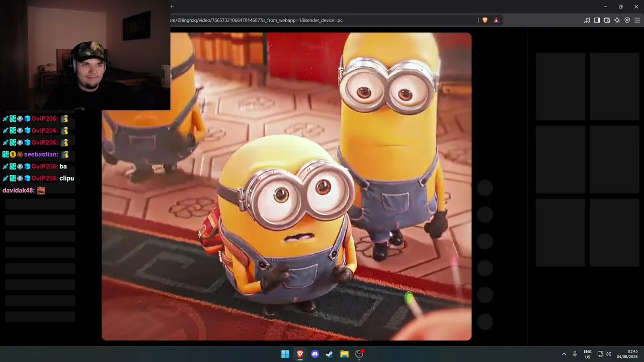Screen dimensions: 644x362
Task: Open Brave Shields lion icon in address bar
Action: 485,20
